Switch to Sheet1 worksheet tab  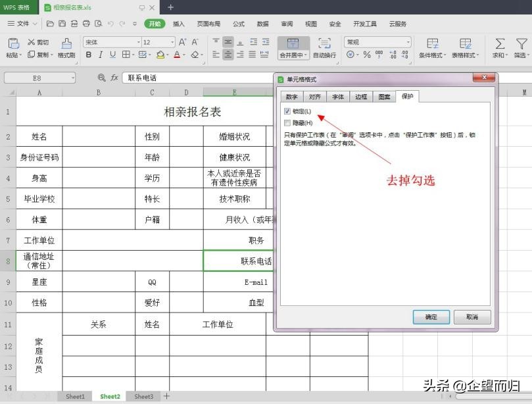click(75, 396)
